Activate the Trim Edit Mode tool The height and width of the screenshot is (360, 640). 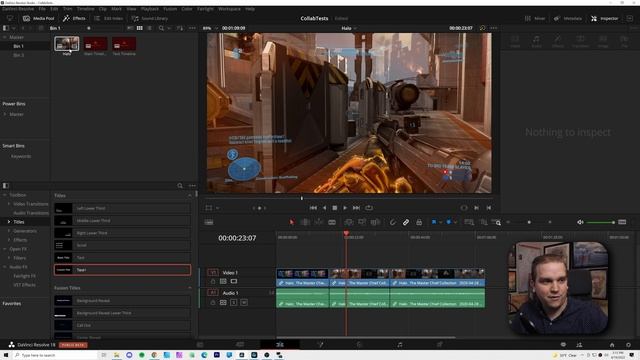(x=305, y=222)
